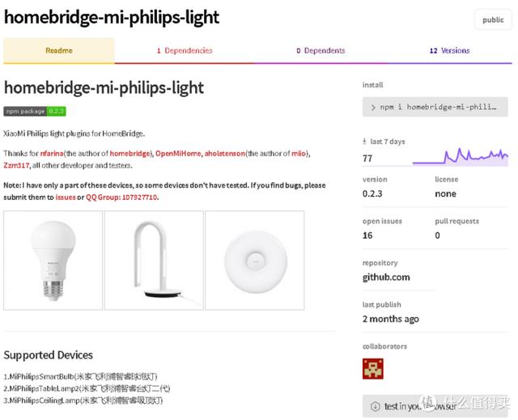Click the collaborator avatar icon

click(x=373, y=368)
